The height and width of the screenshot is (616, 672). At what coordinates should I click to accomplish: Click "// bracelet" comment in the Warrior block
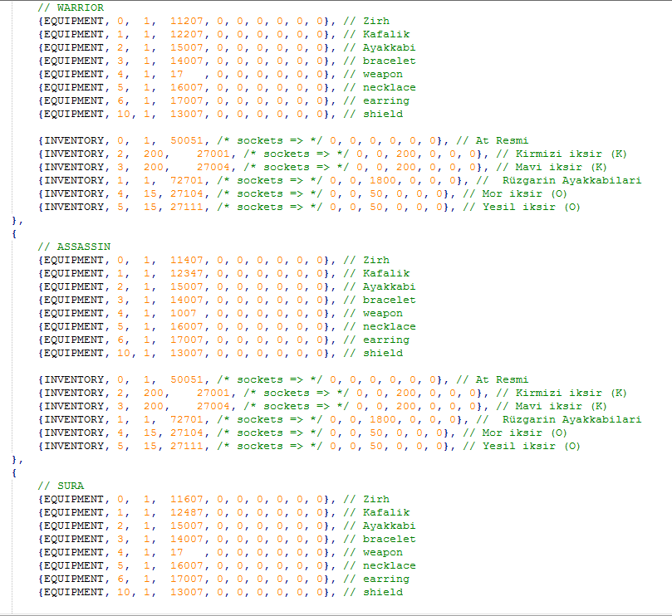tap(380, 61)
